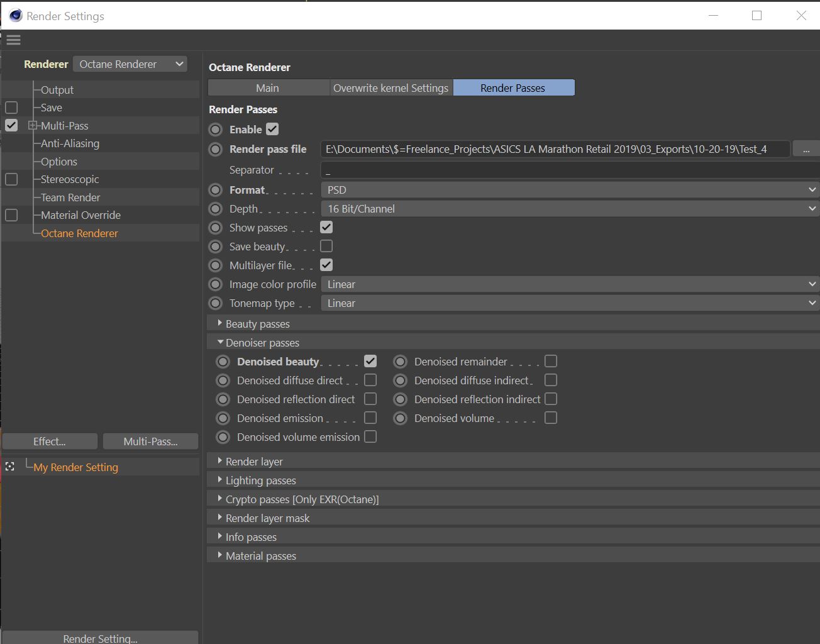Click the Render pass file path field

coord(555,149)
